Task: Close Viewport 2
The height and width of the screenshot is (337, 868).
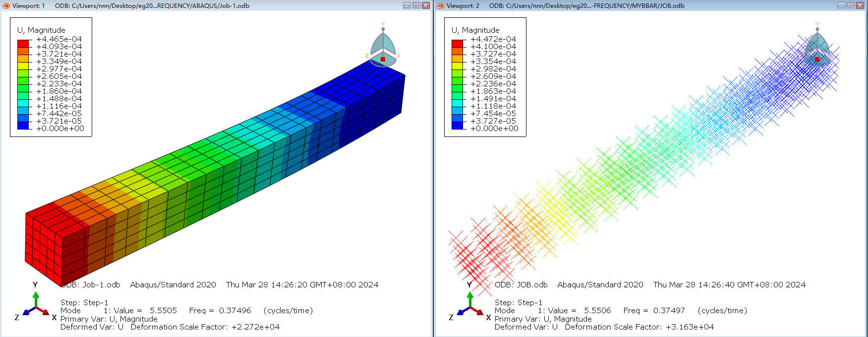Action: 860,5
